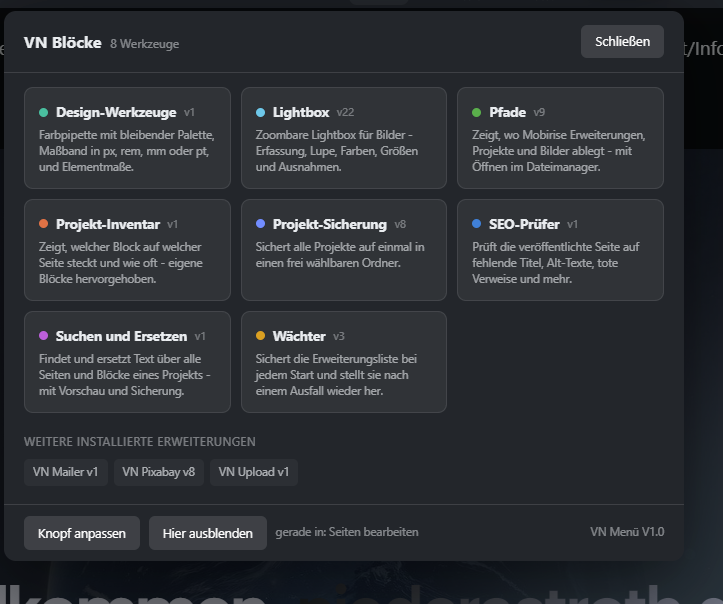Image resolution: width=723 pixels, height=604 pixels.
Task: Click the v8 version tag on Projekt-Sicherung
Action: tap(400, 225)
